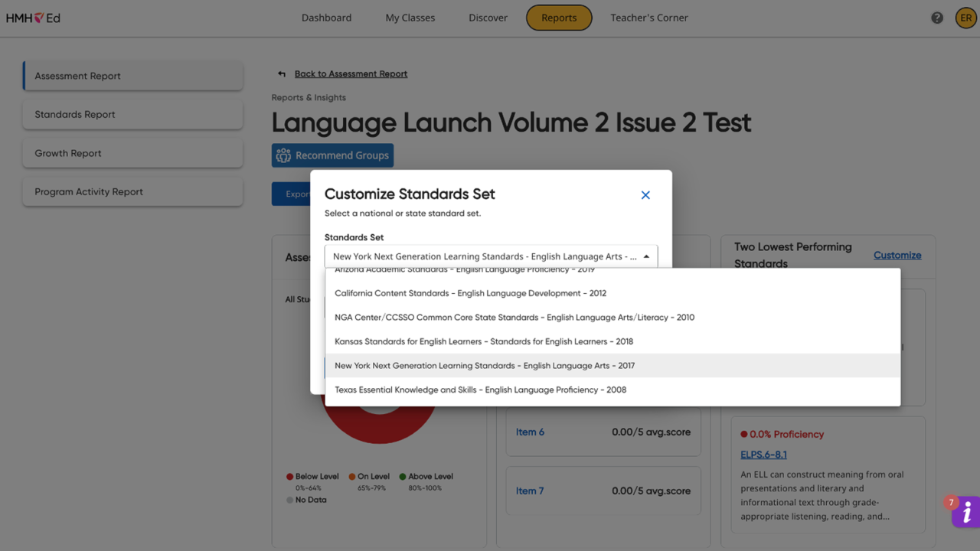This screenshot has height=551, width=980.
Task: Click the Recommend Groups button
Action: [x=332, y=155]
